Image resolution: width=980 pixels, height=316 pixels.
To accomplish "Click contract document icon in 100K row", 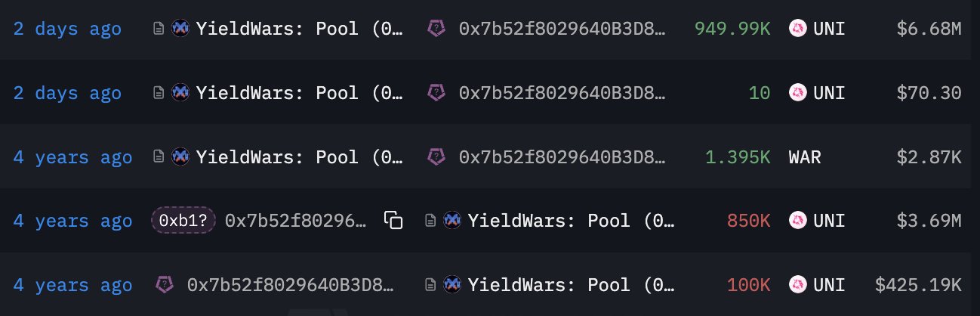I will point(430,285).
